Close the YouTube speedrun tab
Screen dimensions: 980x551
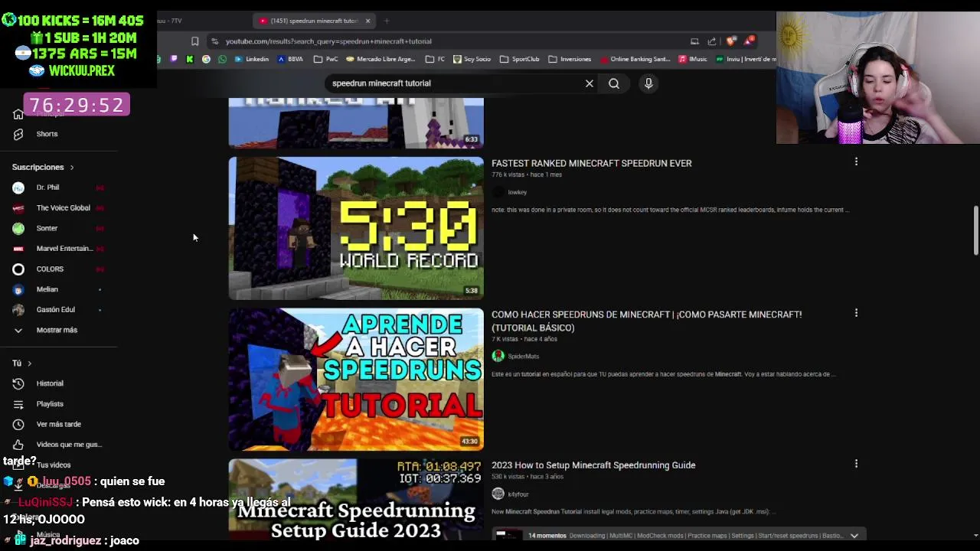pyautogui.click(x=367, y=21)
